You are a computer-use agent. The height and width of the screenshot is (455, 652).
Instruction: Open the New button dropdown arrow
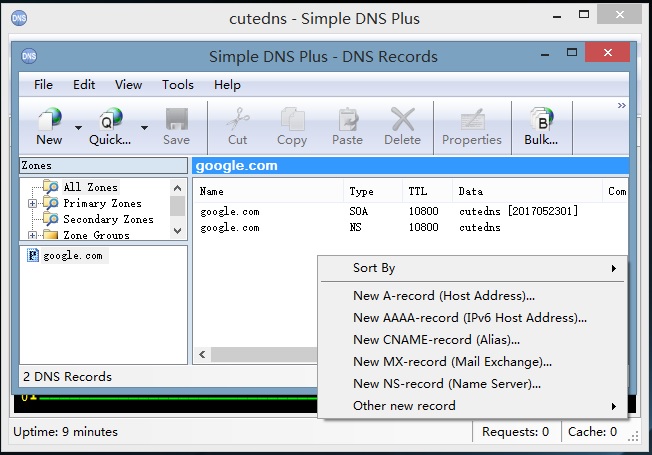coord(78,128)
